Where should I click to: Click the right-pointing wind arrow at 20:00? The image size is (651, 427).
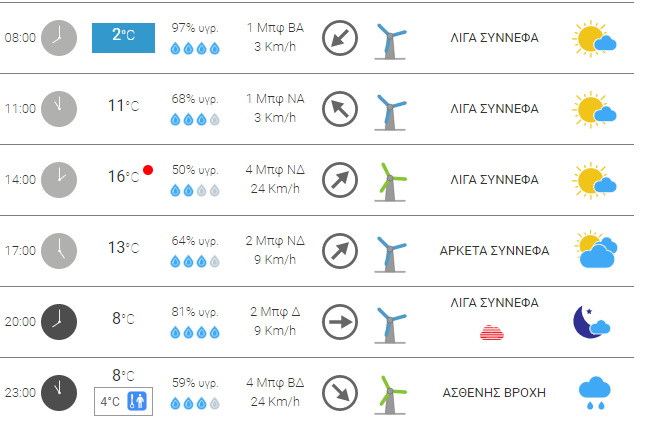click(x=340, y=322)
